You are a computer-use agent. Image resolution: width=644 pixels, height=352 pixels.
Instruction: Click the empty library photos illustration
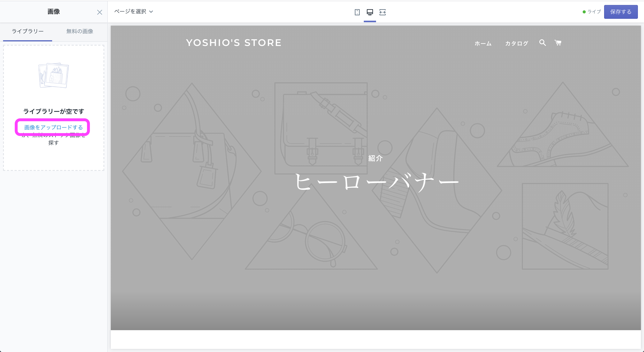(53, 75)
